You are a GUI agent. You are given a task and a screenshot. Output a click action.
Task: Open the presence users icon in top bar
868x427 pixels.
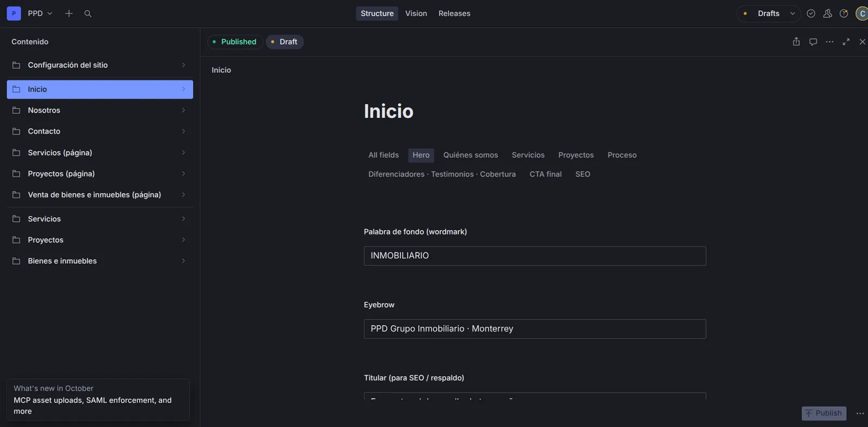pyautogui.click(x=827, y=14)
